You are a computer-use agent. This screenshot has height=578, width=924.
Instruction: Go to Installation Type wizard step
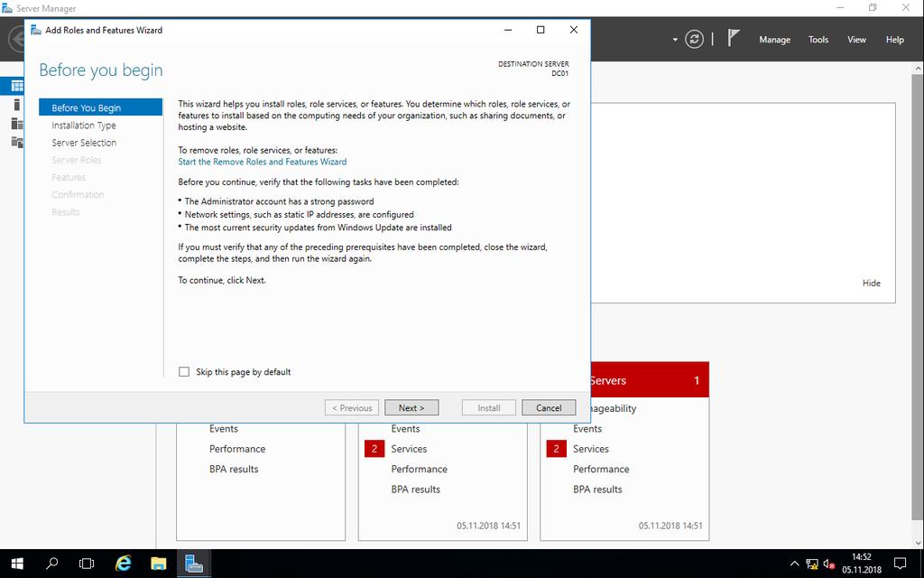pos(84,125)
